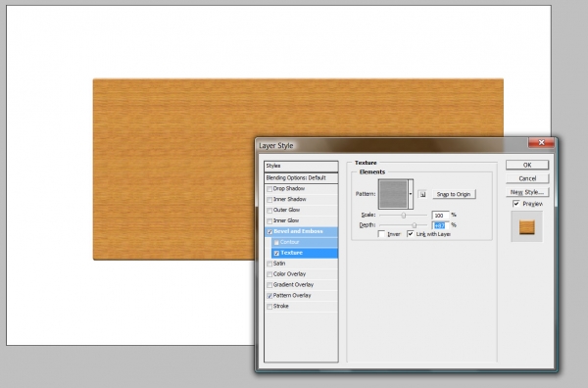Click the new preset from pattern icon
The height and width of the screenshot is (388, 588).
point(422,194)
